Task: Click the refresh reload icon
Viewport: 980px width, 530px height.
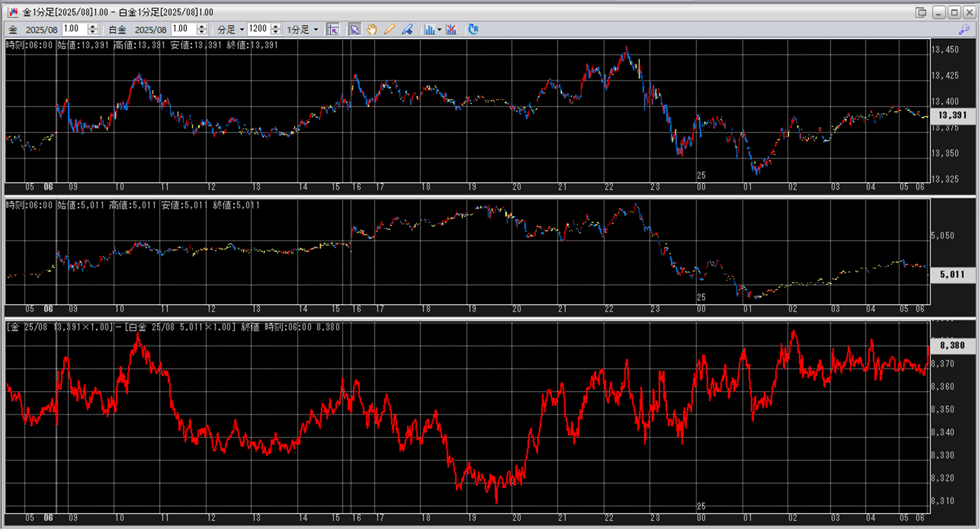Action: click(473, 30)
